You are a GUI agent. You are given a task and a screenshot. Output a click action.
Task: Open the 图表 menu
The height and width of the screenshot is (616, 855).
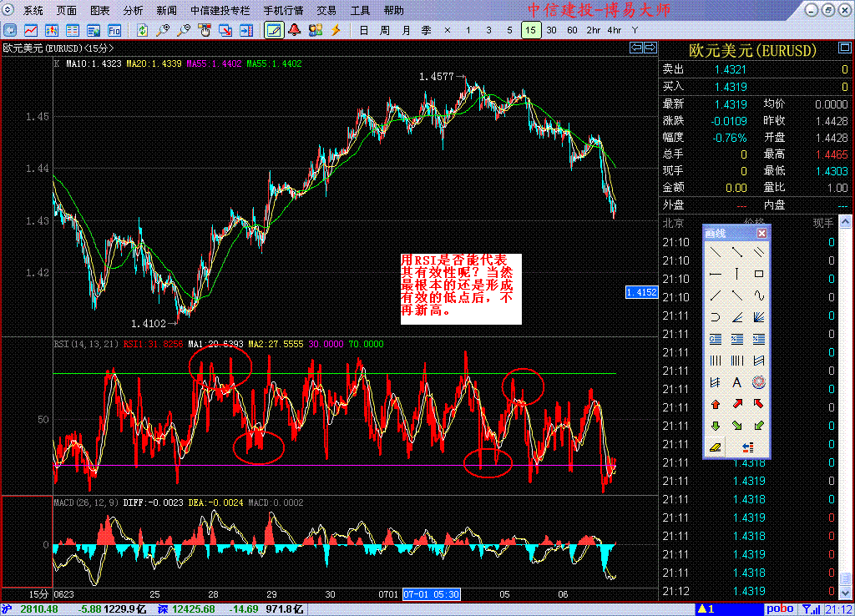click(100, 10)
